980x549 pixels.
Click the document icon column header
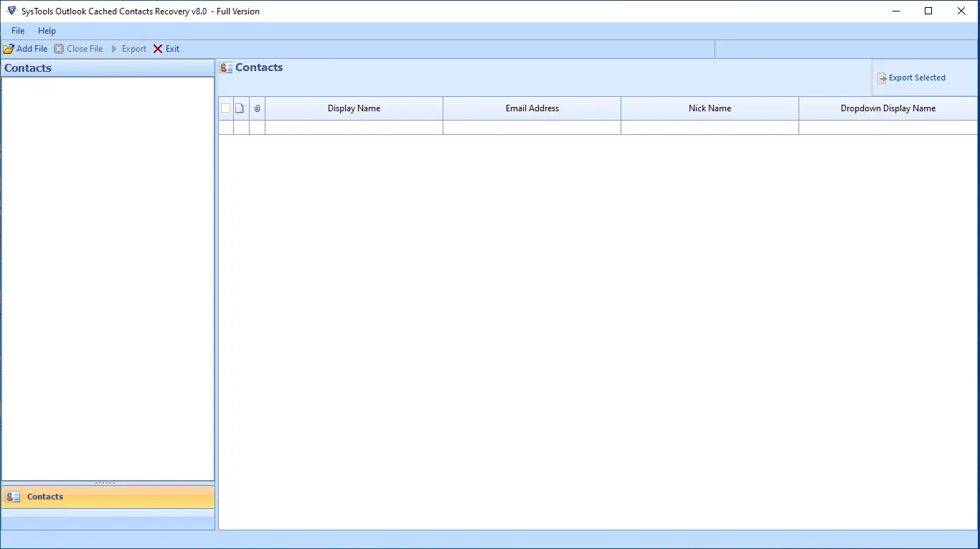click(x=240, y=108)
